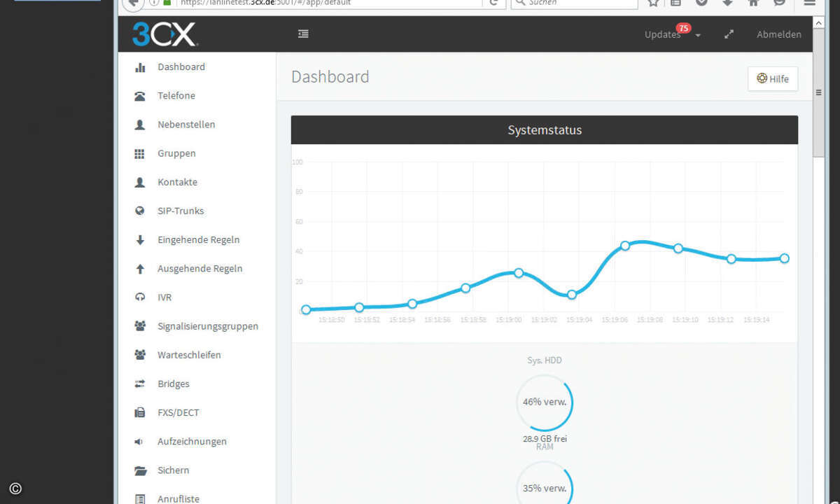Click the group icon beside Signalisierungsgruppen

[x=140, y=326]
